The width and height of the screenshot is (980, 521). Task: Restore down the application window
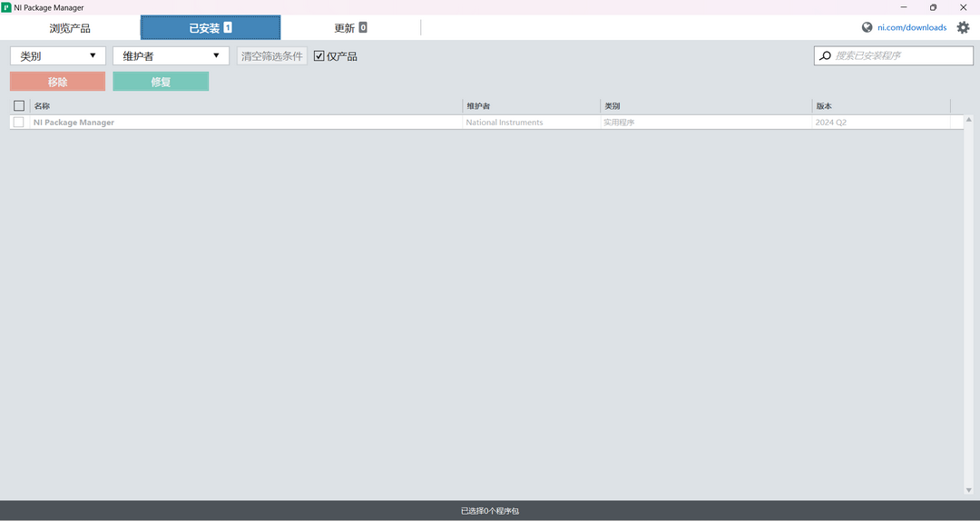click(x=933, y=7)
